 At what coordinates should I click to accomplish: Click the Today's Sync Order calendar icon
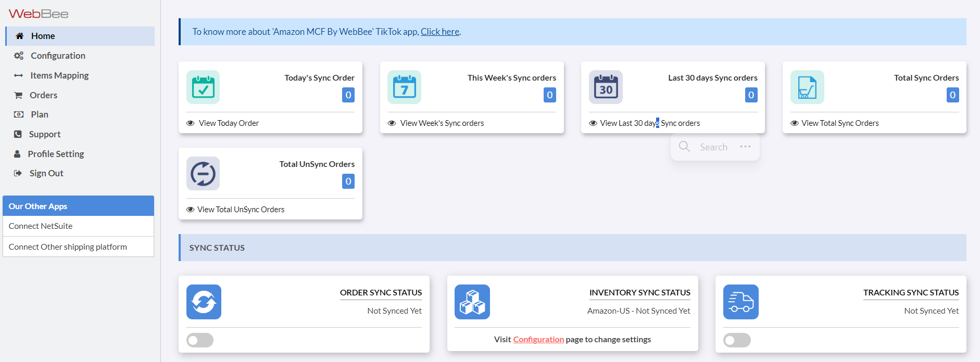click(x=203, y=87)
